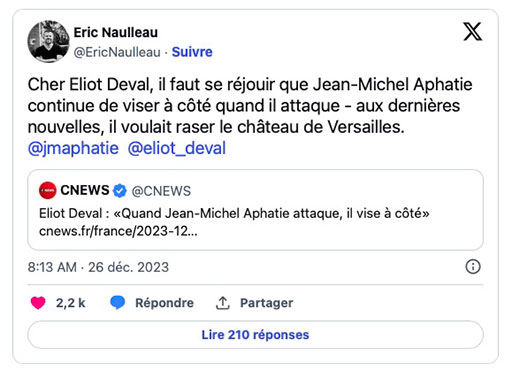Click the Lire 210 réponses button

[255, 335]
